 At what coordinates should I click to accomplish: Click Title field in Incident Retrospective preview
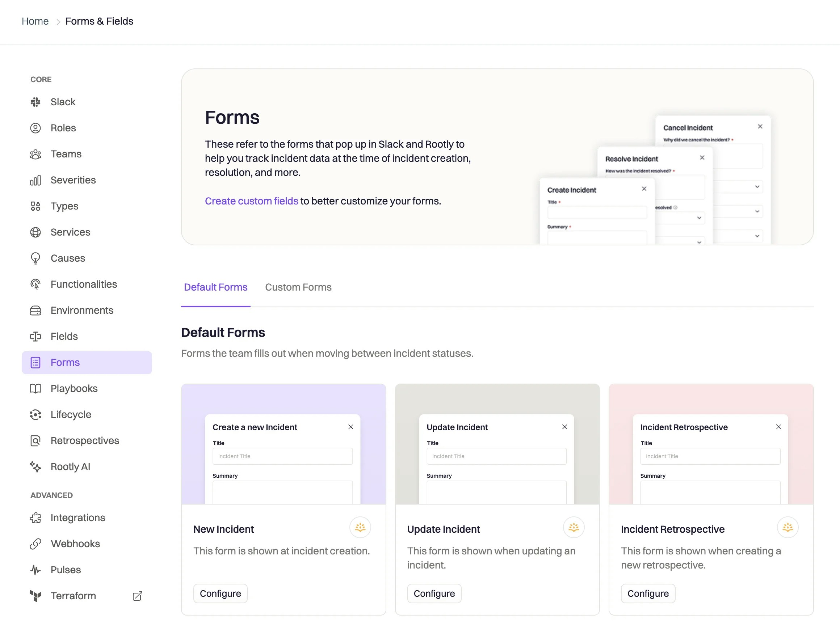click(x=711, y=456)
